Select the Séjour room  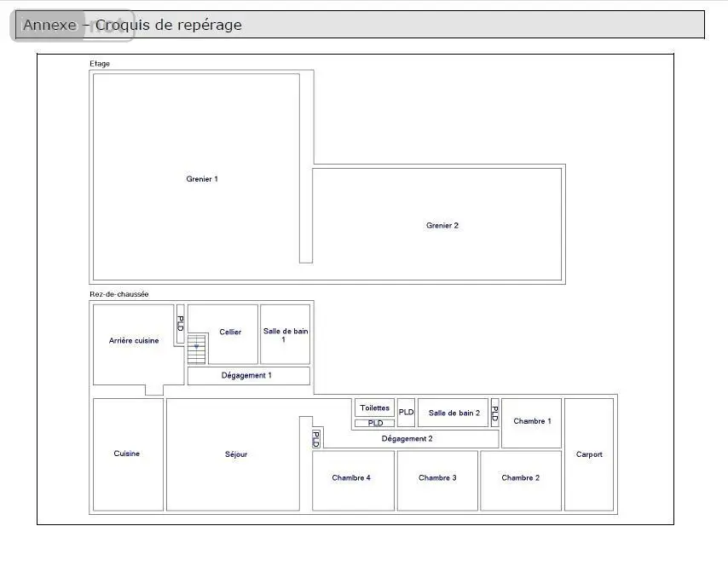(233, 454)
